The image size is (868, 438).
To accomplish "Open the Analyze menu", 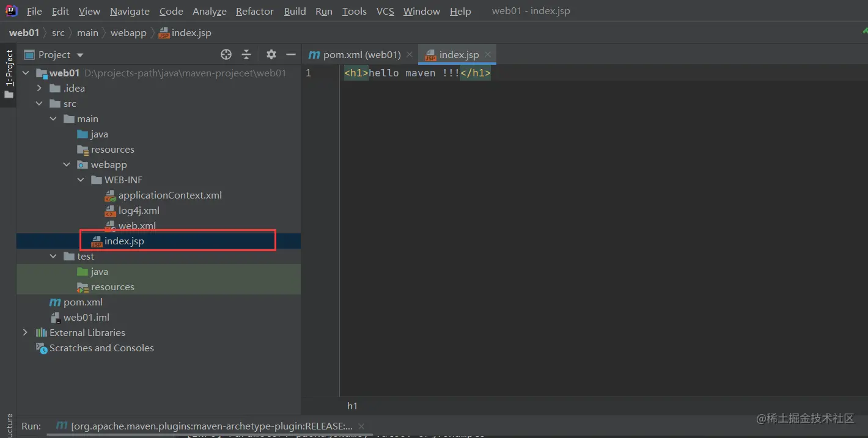I will click(x=210, y=11).
